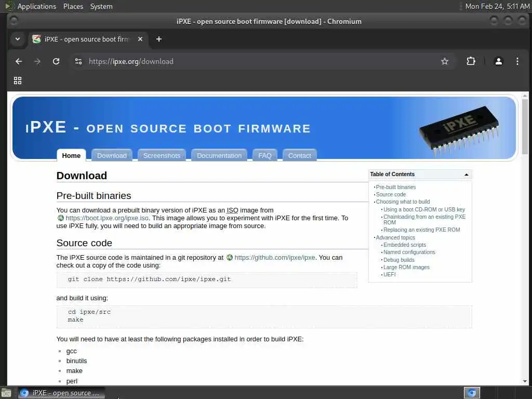
Task: Click the address bar URL ipxe.org/download
Action: click(x=131, y=61)
